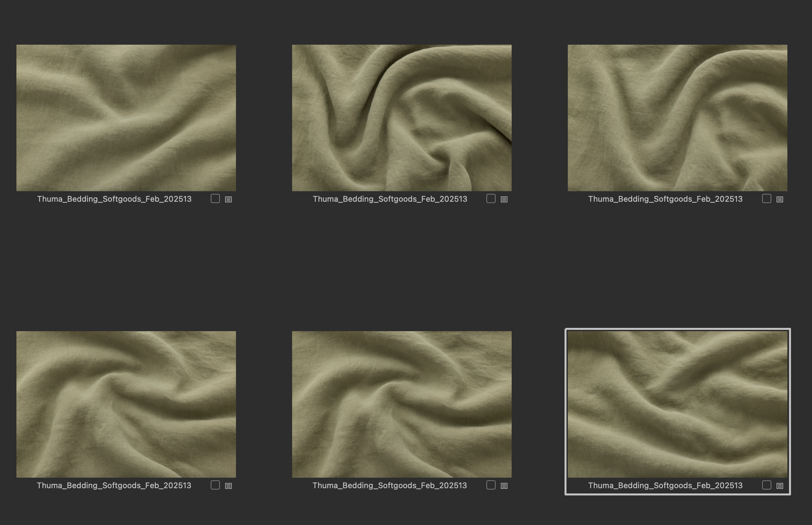This screenshot has width=812, height=525.
Task: Open the metadata icon under the bottom-left thumbnail
Action: point(228,486)
